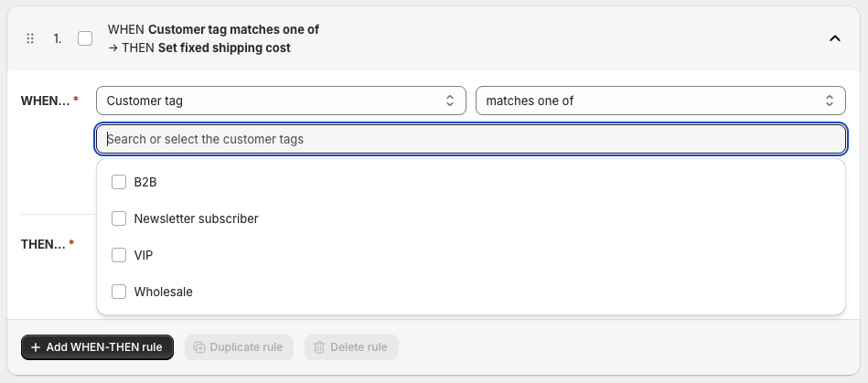Collapse rule 1 with the chevron arrow
The width and height of the screenshot is (868, 383).
[834, 38]
